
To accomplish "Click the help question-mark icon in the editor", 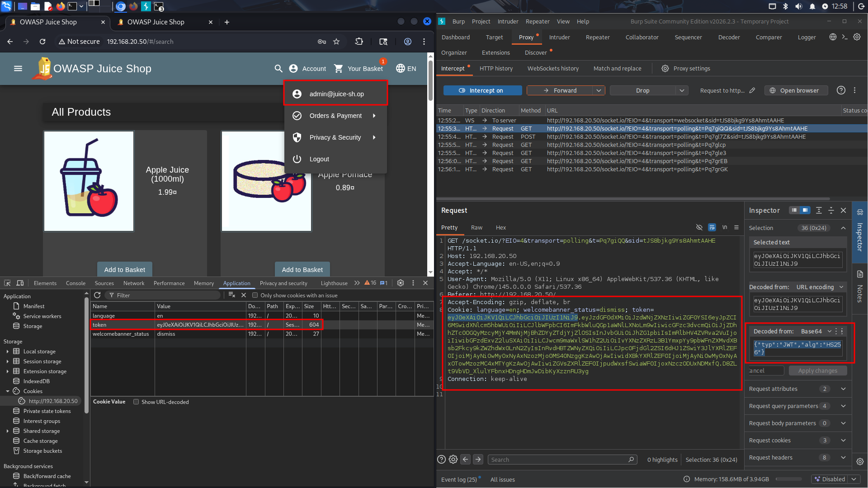I will pyautogui.click(x=441, y=459).
